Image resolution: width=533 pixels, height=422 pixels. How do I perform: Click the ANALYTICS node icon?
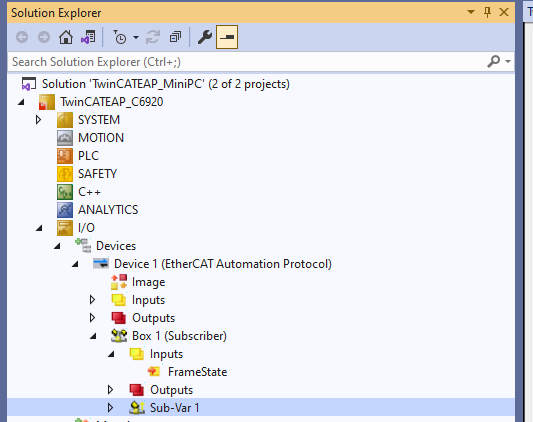[65, 210]
